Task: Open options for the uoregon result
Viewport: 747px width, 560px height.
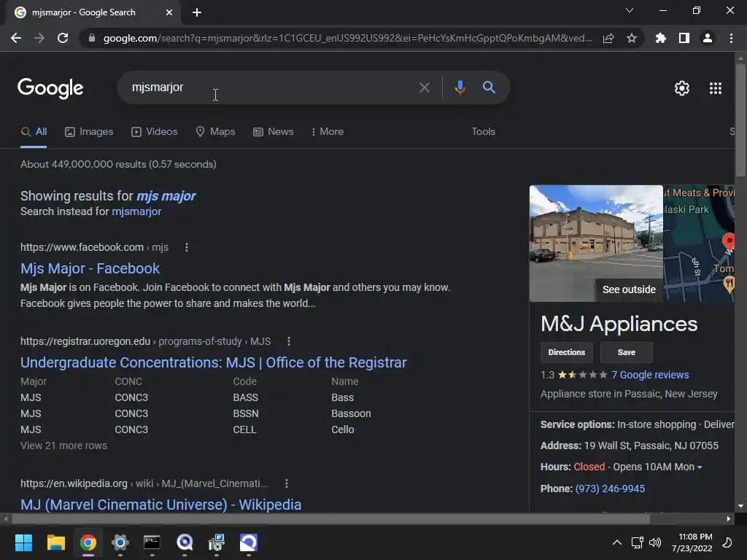Action: pos(289,341)
